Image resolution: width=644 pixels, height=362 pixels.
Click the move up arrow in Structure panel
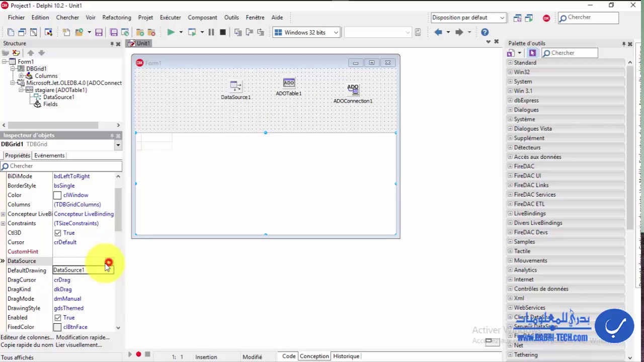(x=31, y=53)
